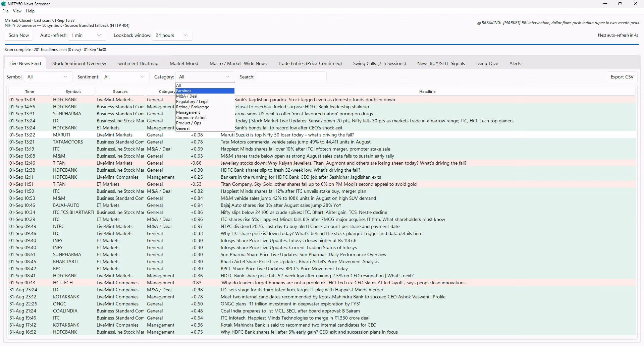The width and height of the screenshot is (644, 346).
Task: Select Coal India prepares to list MCL headline
Action: coord(290,311)
